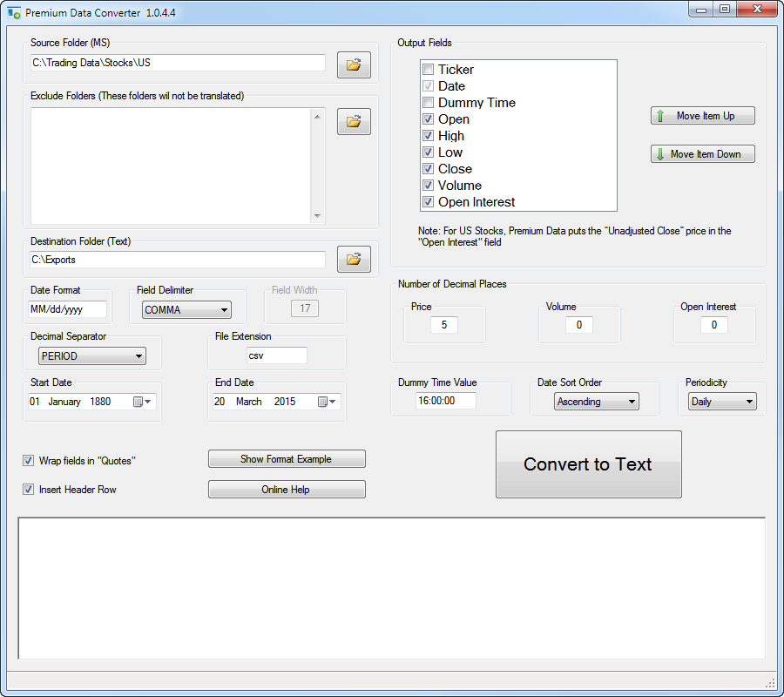Open the Destination Folder browse icon
The height and width of the screenshot is (697, 784).
[x=354, y=259]
